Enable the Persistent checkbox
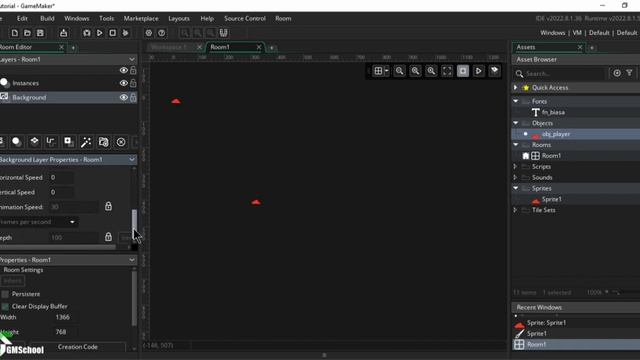This screenshot has height=360, width=640. pos(5,294)
